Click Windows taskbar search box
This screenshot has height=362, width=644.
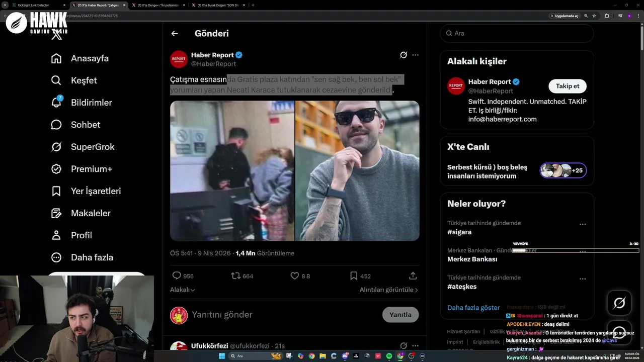coord(255,356)
